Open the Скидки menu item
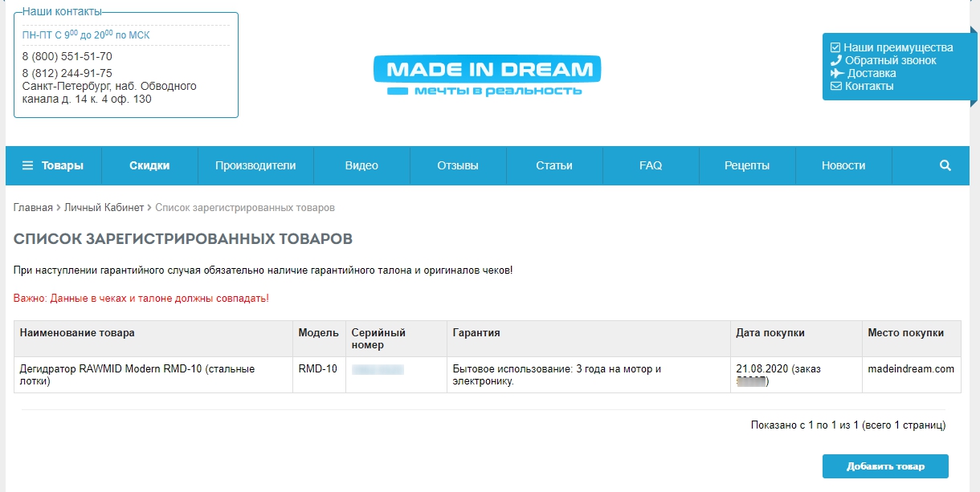 click(x=149, y=166)
